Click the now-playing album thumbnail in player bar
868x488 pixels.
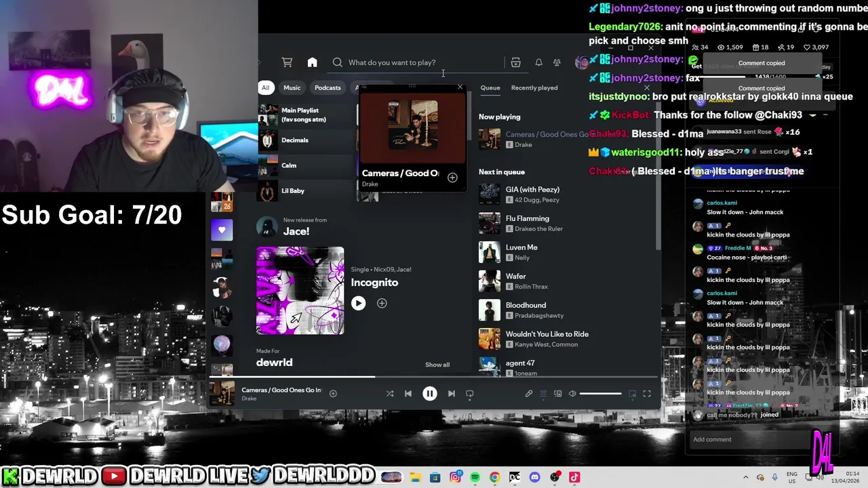pyautogui.click(x=222, y=393)
